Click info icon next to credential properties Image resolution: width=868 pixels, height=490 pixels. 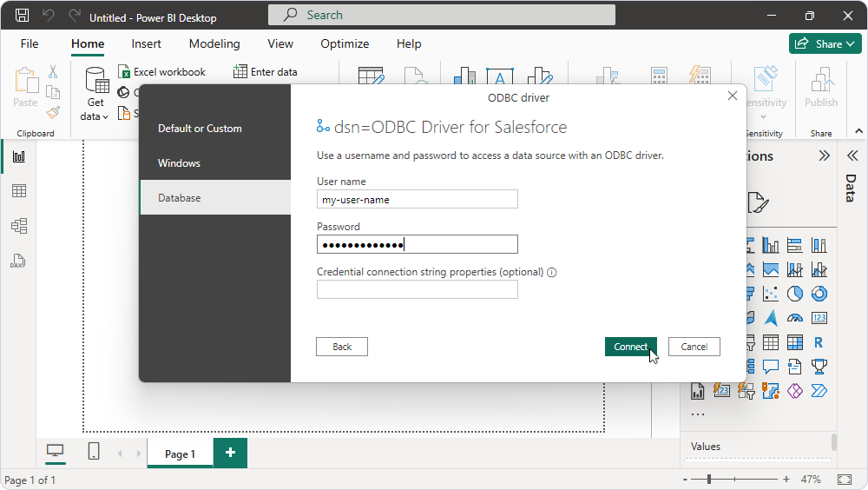(551, 272)
